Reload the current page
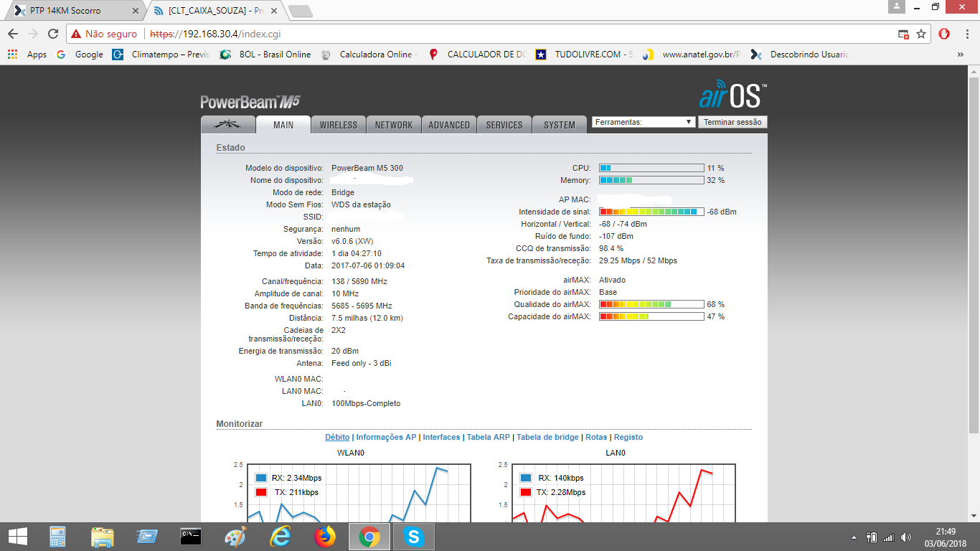This screenshot has height=551, width=980. (x=53, y=34)
